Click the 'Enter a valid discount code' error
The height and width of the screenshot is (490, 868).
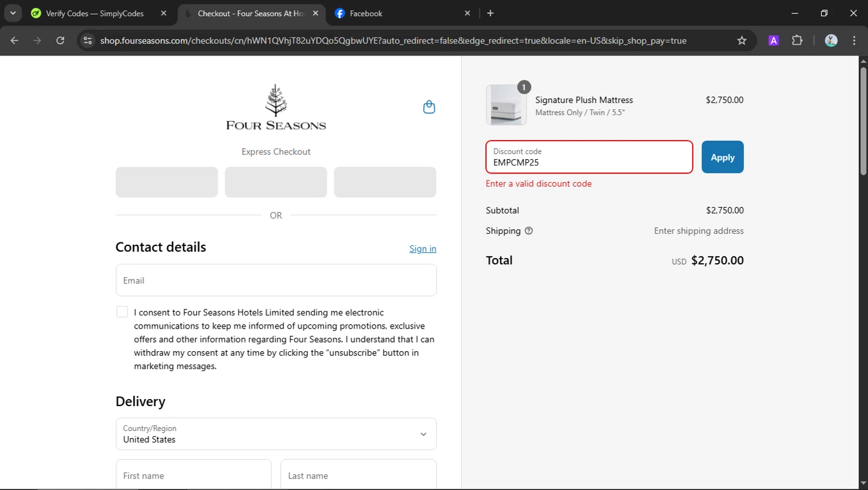[x=539, y=184]
